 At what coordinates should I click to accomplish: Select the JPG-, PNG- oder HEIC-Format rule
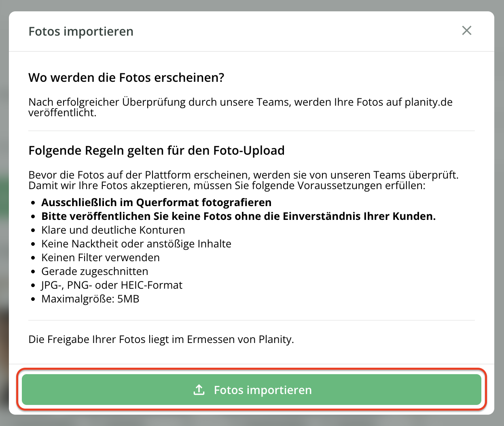(x=112, y=285)
